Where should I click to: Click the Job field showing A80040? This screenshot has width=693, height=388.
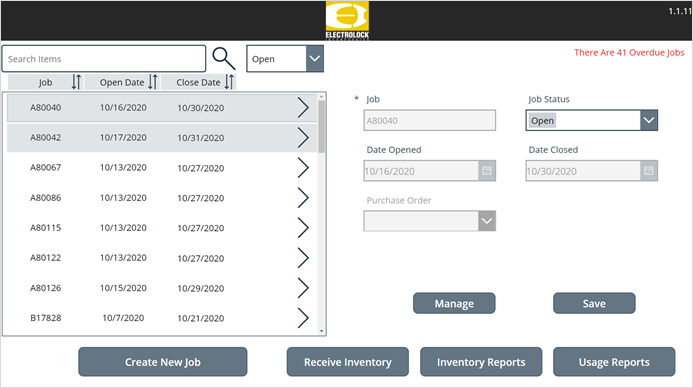tap(430, 120)
